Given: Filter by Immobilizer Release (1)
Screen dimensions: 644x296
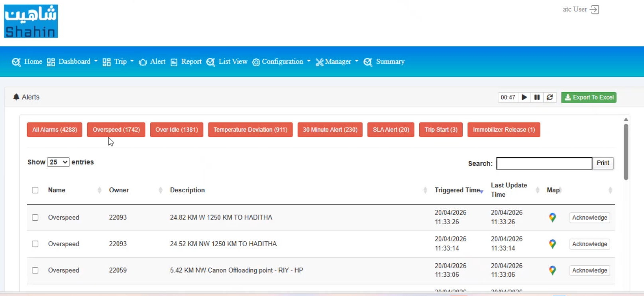Looking at the screenshot, I should 504,130.
